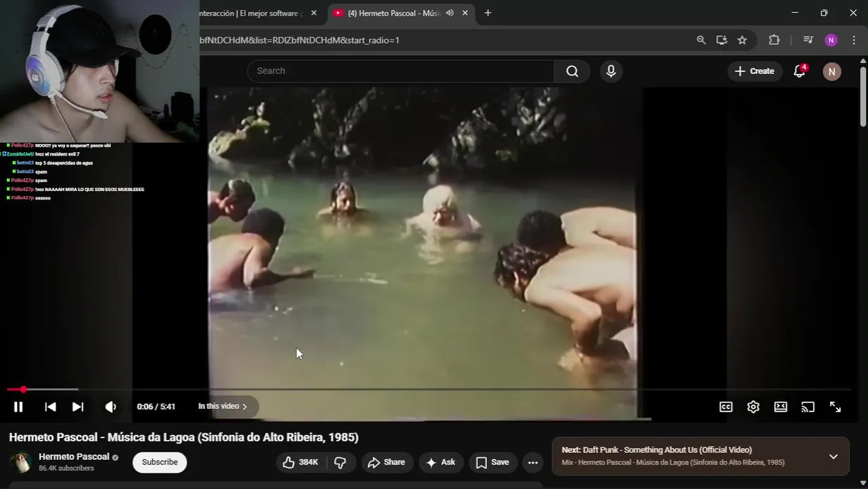Go to previous video in playlist

click(x=50, y=407)
